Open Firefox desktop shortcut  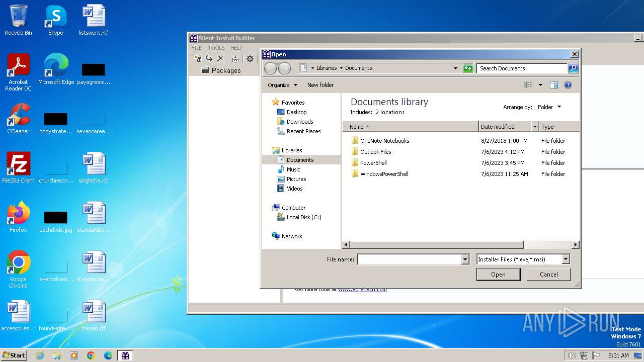pyautogui.click(x=18, y=217)
